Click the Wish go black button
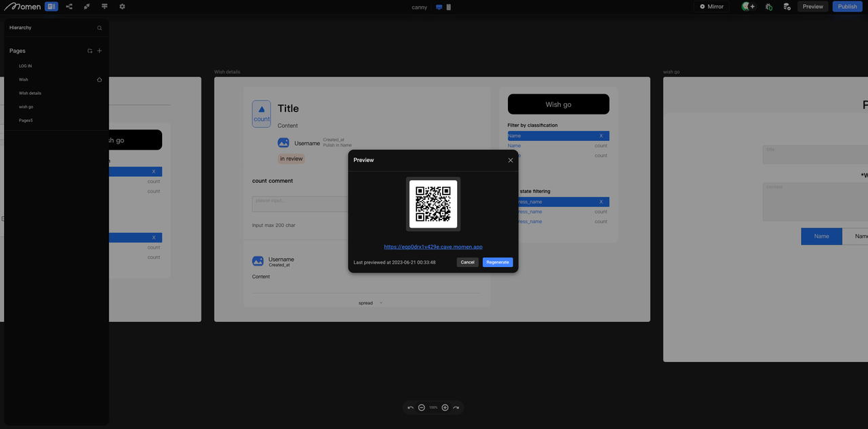The width and height of the screenshot is (868, 429). pos(559,104)
